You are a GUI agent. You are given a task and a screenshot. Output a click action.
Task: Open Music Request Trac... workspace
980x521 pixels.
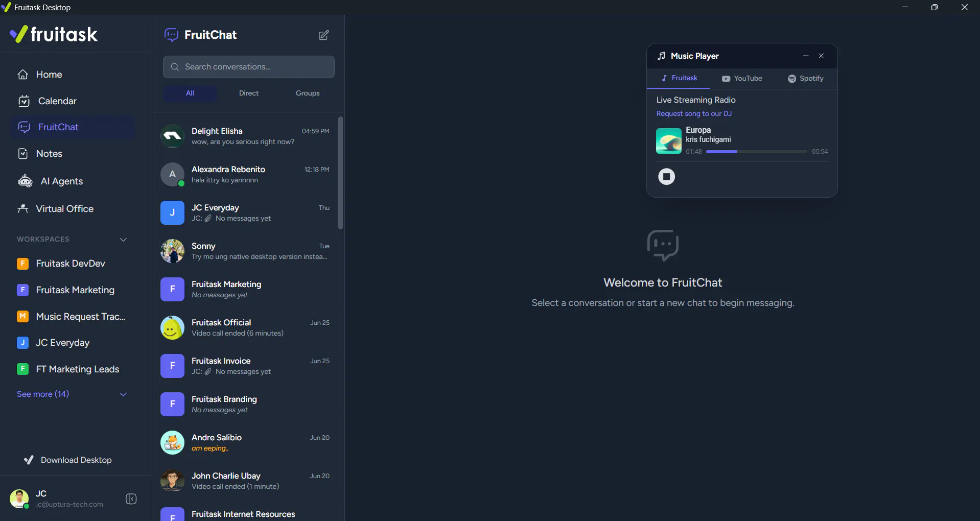(73, 317)
